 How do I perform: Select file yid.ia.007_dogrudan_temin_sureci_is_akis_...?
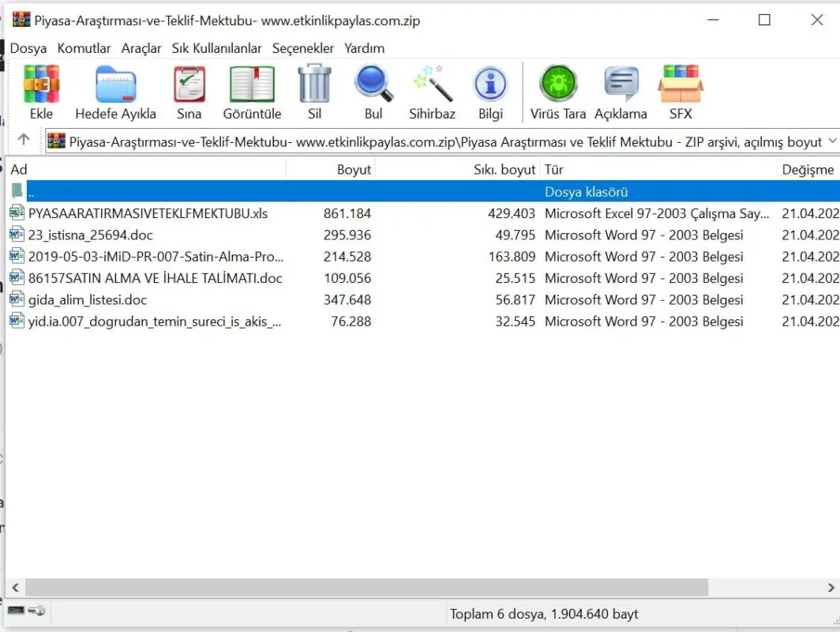coord(155,321)
